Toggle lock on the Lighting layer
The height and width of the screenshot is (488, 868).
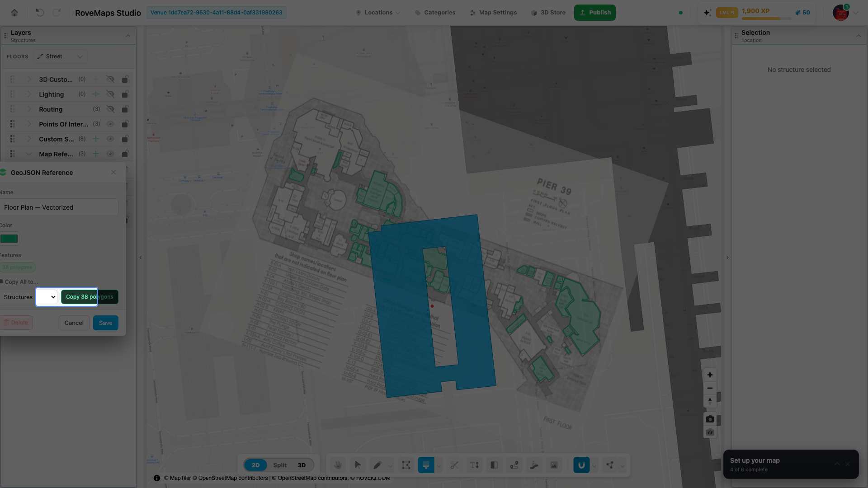[x=125, y=94]
